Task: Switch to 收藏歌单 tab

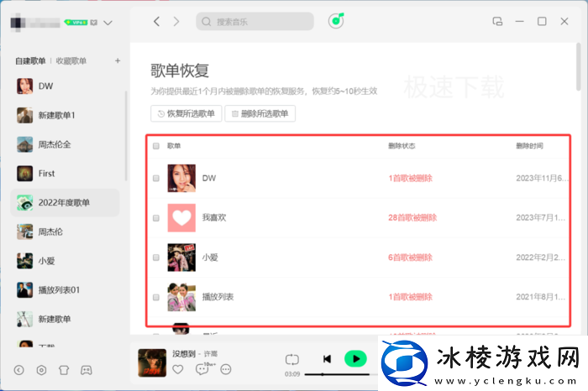Action: coord(71,60)
